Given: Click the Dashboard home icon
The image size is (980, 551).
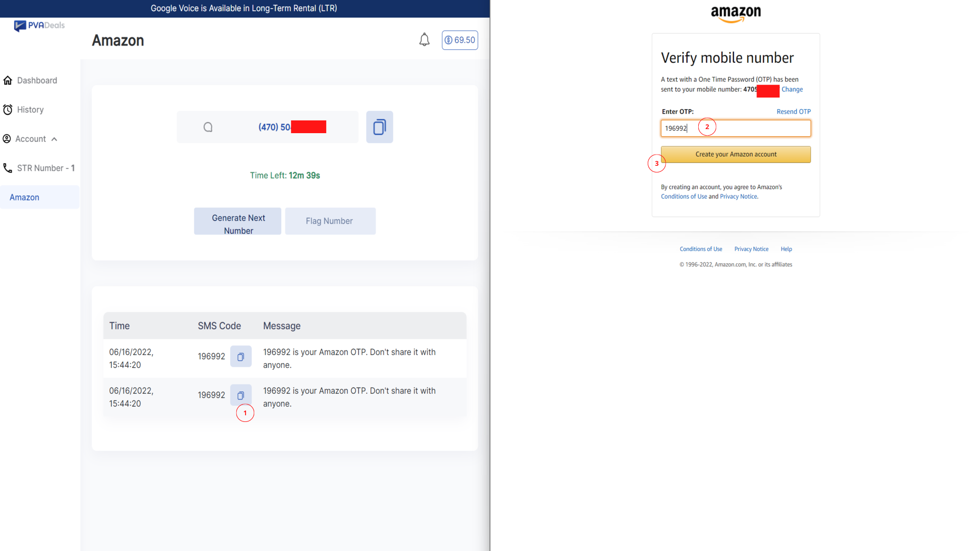Looking at the screenshot, I should point(8,81).
